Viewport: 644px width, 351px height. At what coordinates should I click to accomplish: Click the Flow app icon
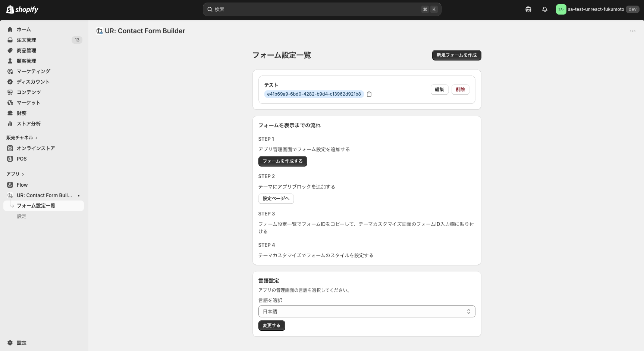[10, 185]
